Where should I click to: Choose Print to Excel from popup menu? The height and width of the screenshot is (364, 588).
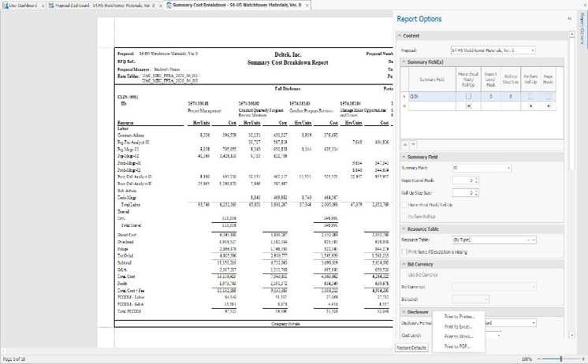tap(459, 327)
